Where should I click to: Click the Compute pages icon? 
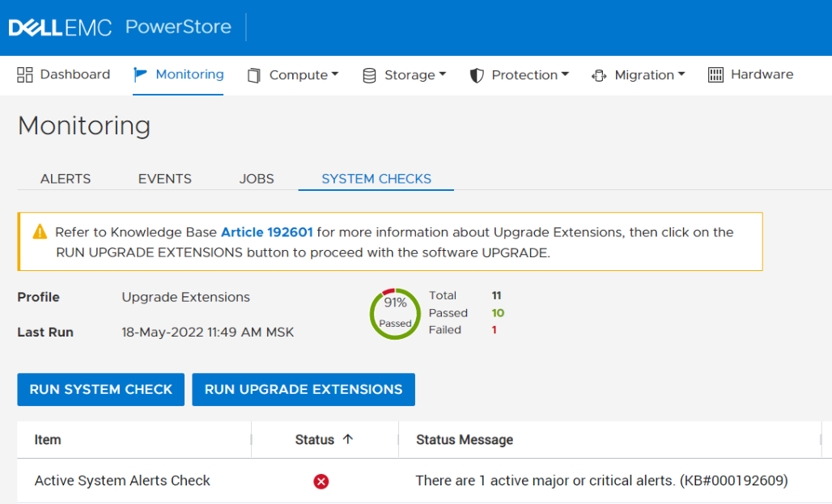click(x=254, y=75)
